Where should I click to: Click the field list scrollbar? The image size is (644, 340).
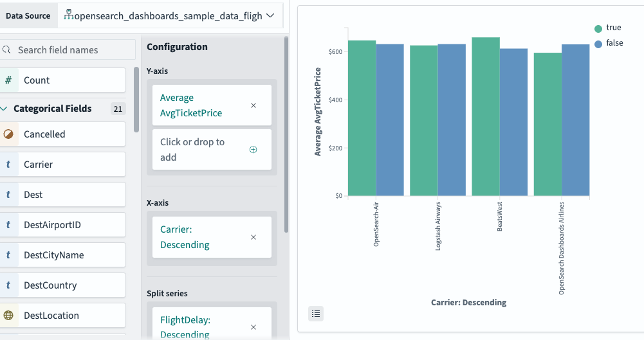(136, 100)
